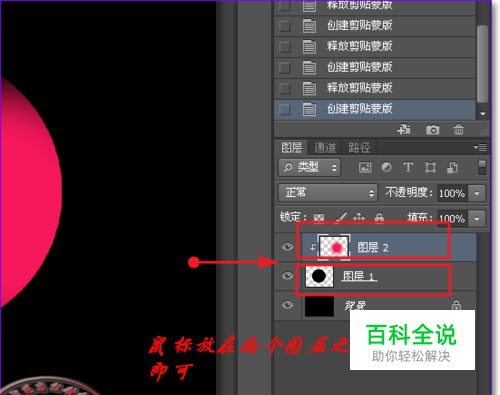Create new document from current history state
The width and height of the screenshot is (500, 395).
coord(404,129)
